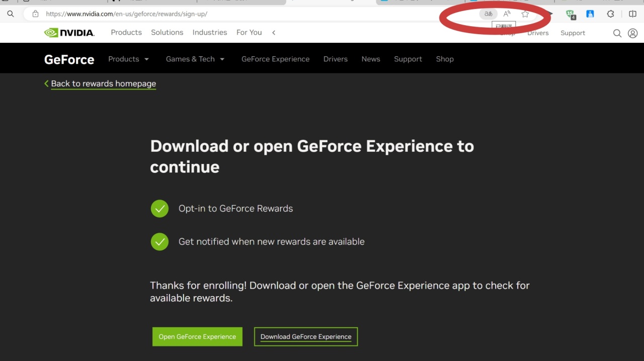Viewport: 644px width, 361px height.
Task: Add page to favorites with star icon
Action: click(x=525, y=14)
